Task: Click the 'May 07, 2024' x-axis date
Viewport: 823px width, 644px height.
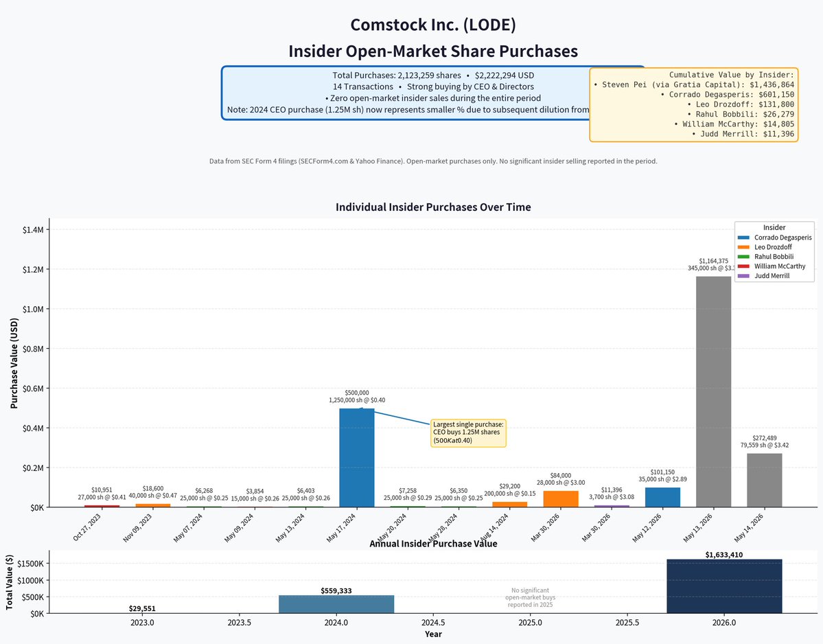Action: pyautogui.click(x=189, y=527)
